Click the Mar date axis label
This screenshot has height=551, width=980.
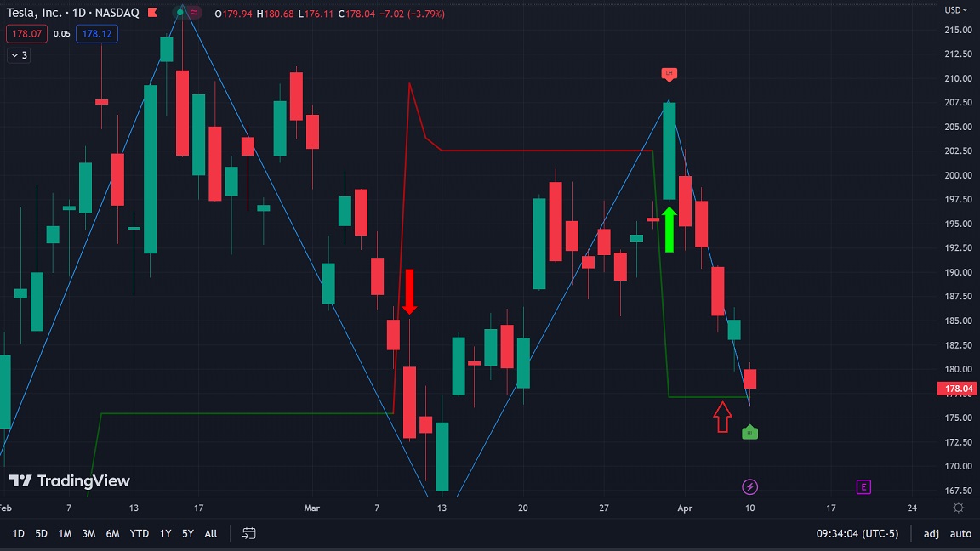(312, 508)
